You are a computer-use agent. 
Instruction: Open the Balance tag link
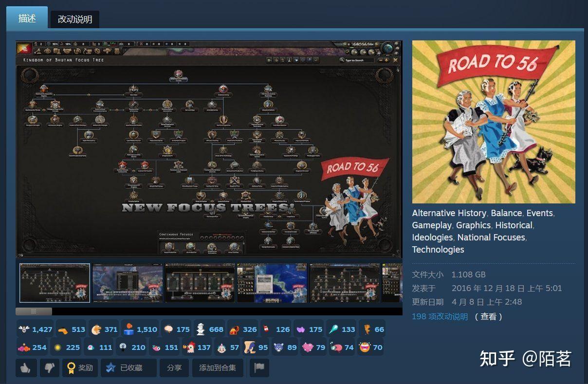pyautogui.click(x=506, y=213)
